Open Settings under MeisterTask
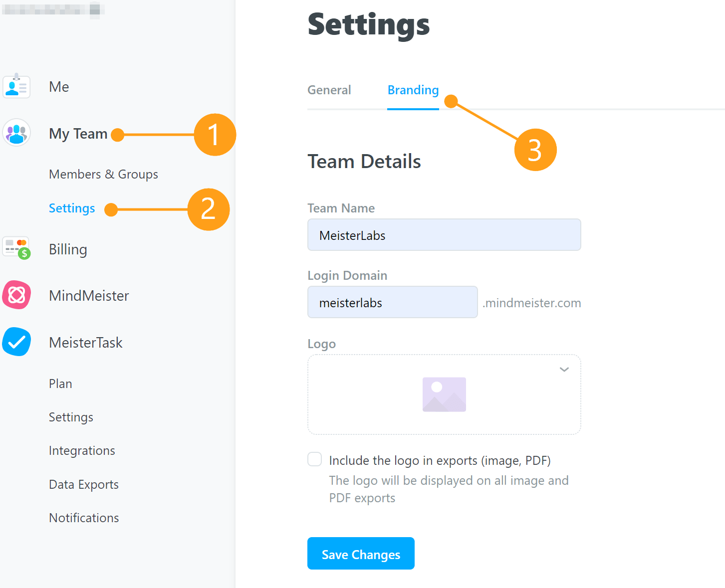Image resolution: width=725 pixels, height=588 pixels. pyautogui.click(x=71, y=417)
